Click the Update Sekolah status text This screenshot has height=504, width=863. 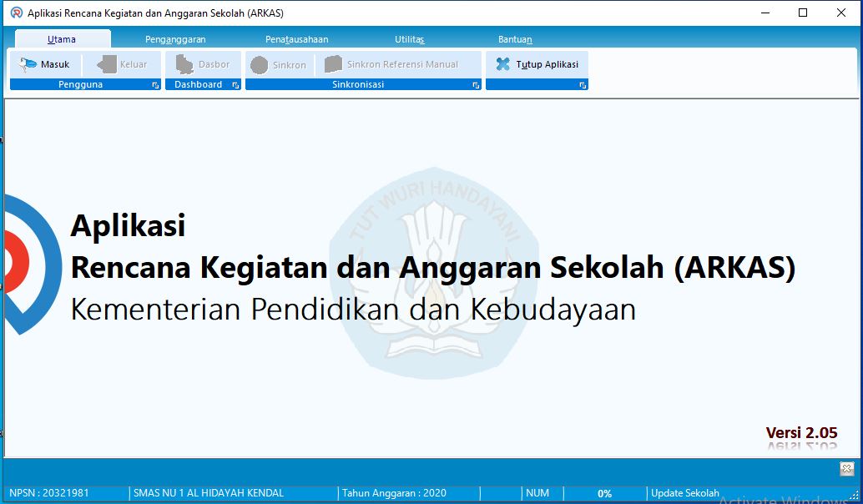685,493
